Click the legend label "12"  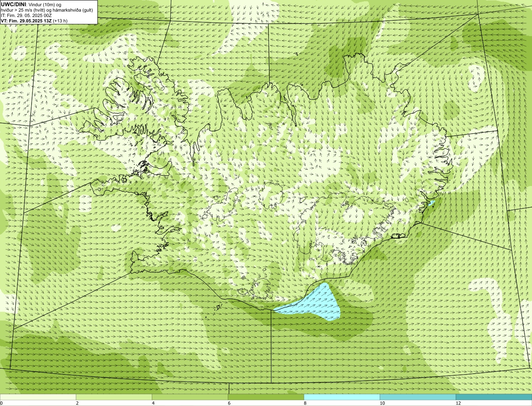[x=458, y=403]
